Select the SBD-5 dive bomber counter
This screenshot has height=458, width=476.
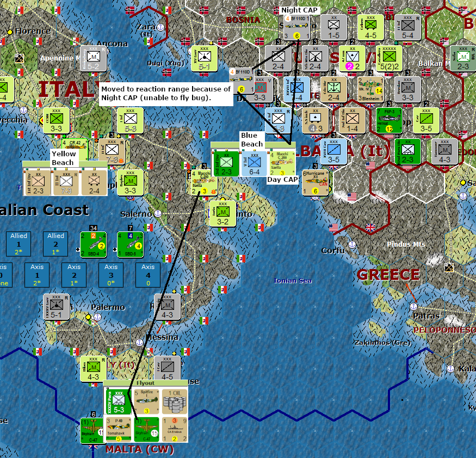tap(130, 245)
